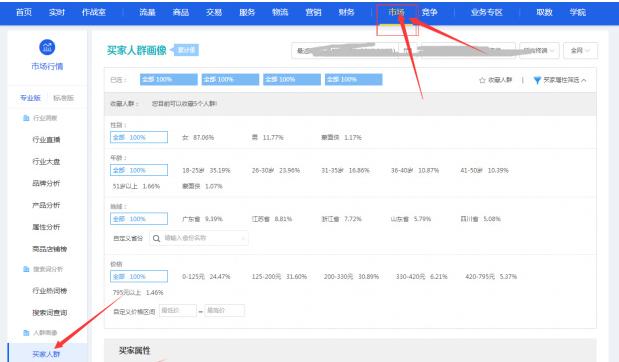Go to 学院 in the top bar
Screen dimensions: 619x362
(x=577, y=12)
